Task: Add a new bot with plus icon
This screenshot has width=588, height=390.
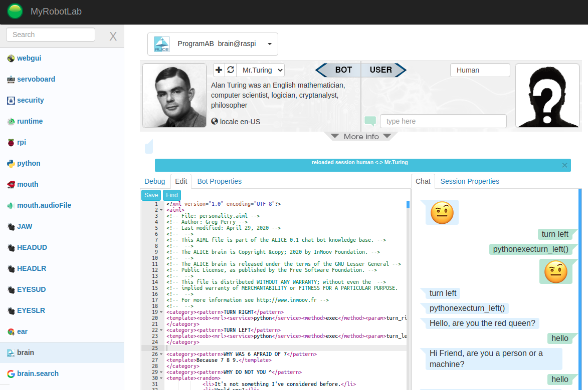Action: (x=219, y=70)
